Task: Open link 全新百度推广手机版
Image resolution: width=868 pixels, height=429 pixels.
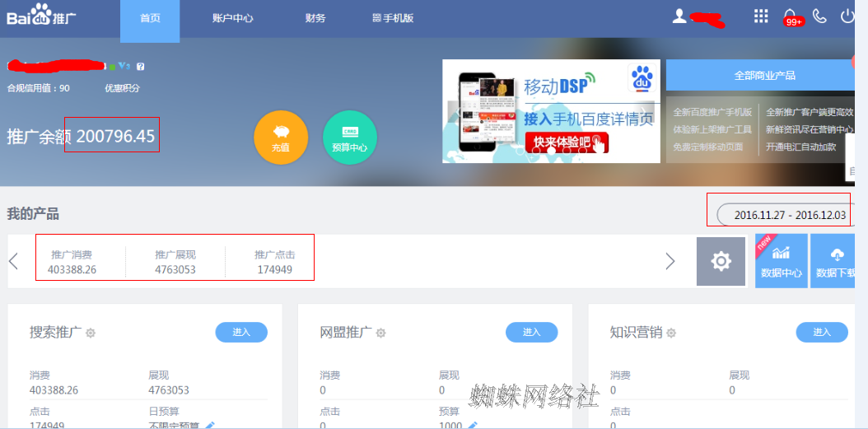Action: 712,112
